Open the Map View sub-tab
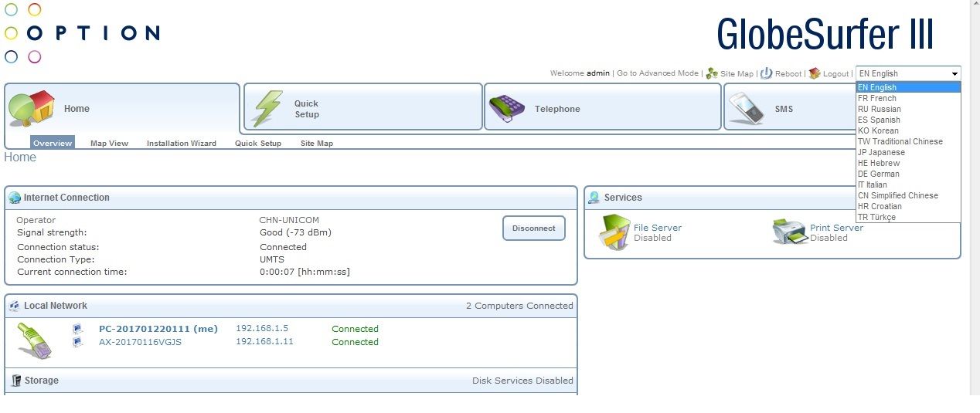The width and height of the screenshot is (980, 413). [109, 143]
